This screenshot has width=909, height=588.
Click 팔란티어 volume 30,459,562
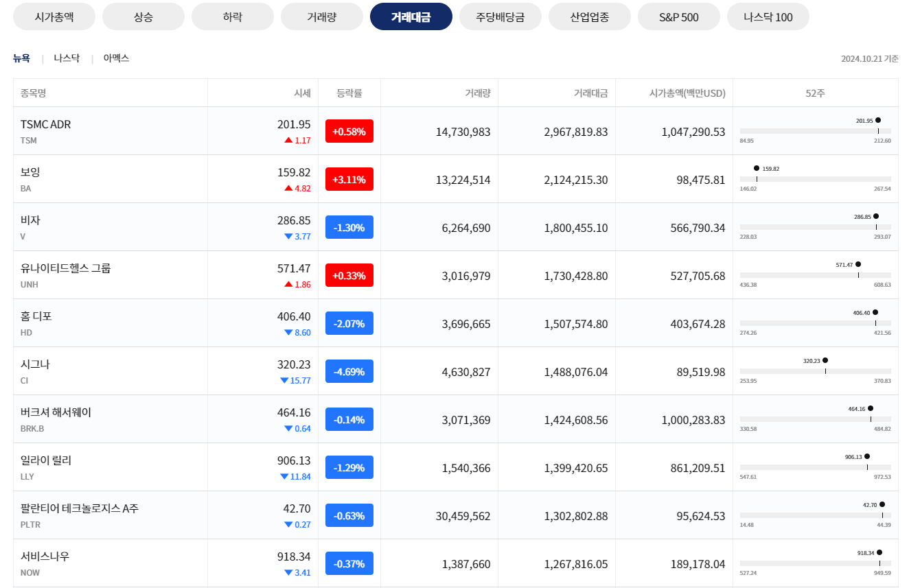coord(463,516)
